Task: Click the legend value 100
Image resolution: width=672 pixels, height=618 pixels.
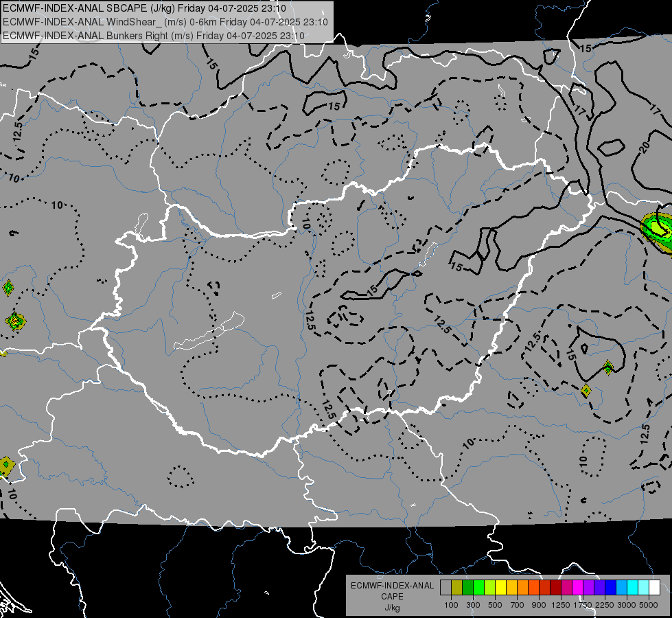Action: [x=451, y=605]
